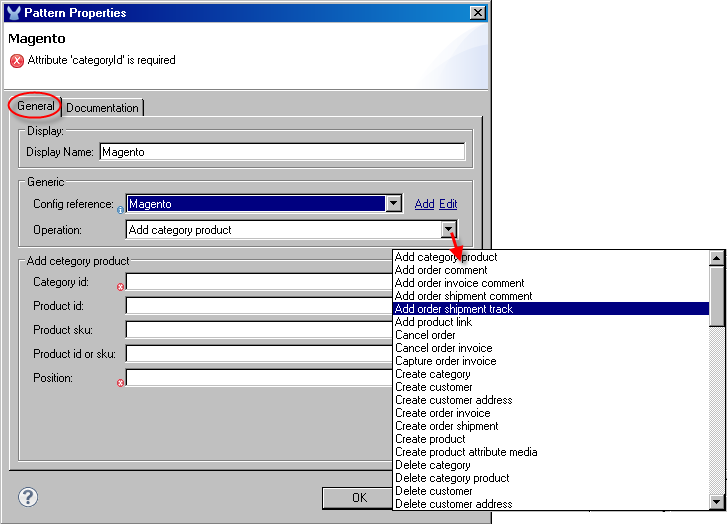The image size is (727, 524).
Task: Choose 'Capture order invoice' from the list
Action: pos(445,361)
